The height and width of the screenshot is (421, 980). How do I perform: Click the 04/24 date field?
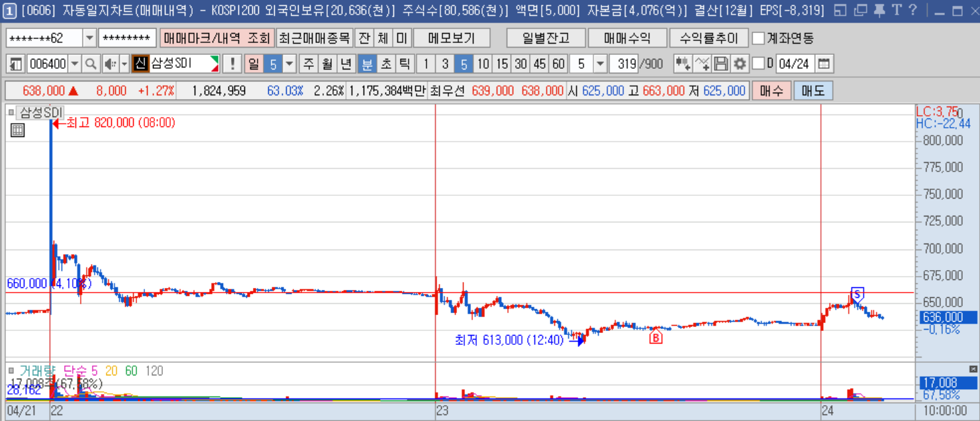(x=794, y=64)
